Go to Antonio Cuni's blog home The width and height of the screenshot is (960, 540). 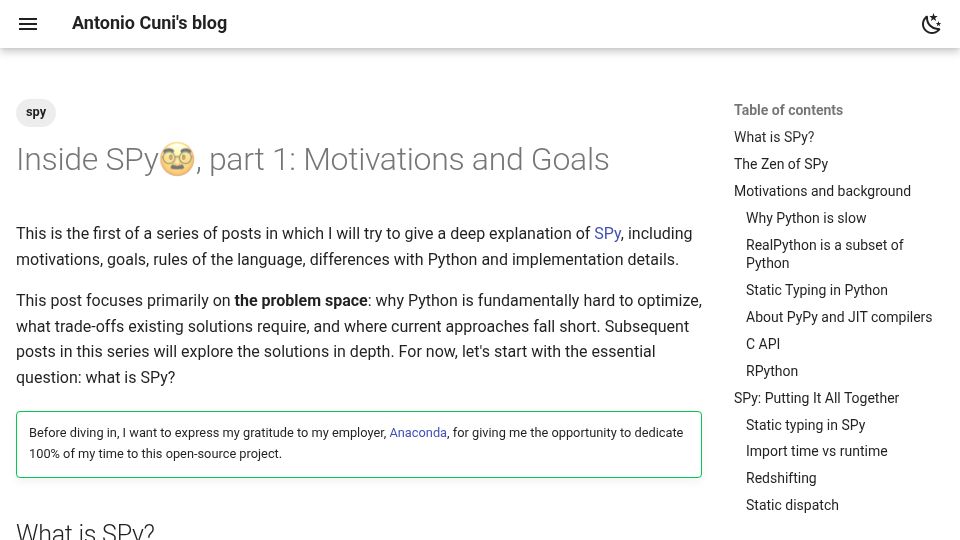[149, 23]
